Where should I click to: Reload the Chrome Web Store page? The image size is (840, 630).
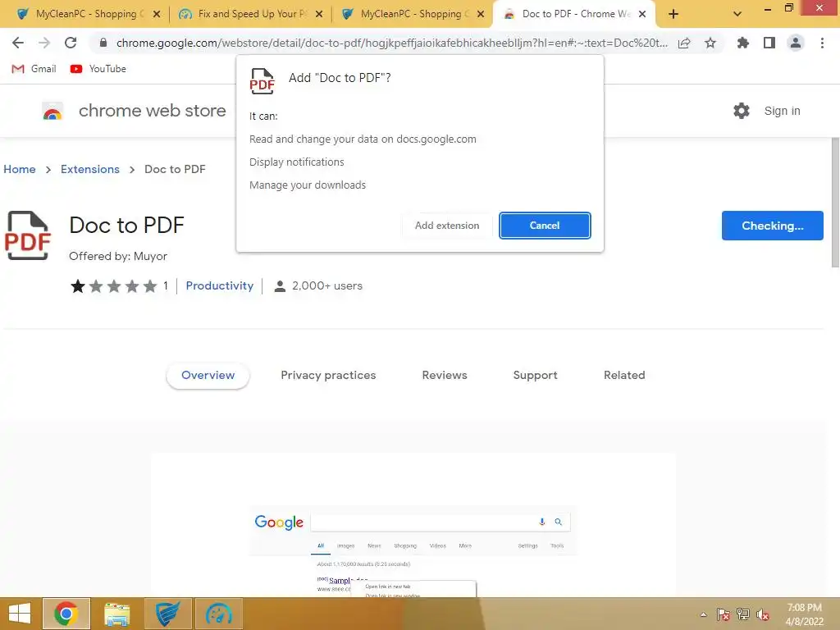[71, 43]
